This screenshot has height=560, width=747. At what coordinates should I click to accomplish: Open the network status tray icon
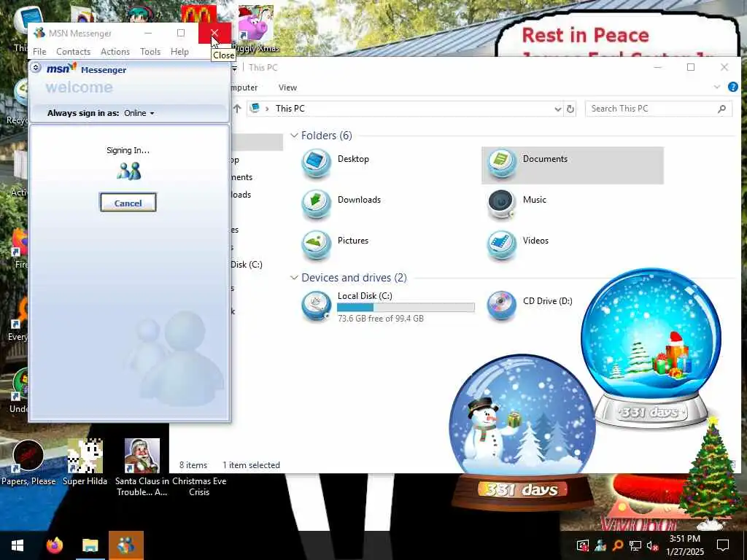(635, 545)
